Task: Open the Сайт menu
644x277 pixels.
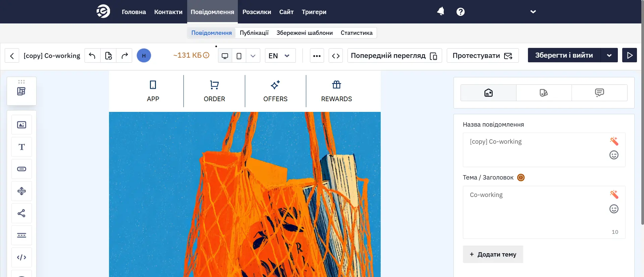Action: click(286, 12)
